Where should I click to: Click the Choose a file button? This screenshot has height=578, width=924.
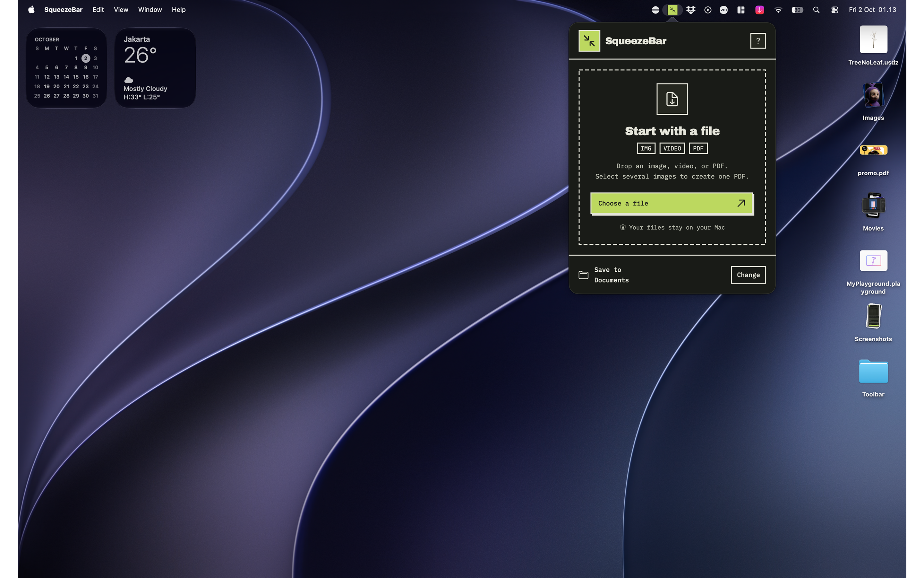tap(672, 203)
